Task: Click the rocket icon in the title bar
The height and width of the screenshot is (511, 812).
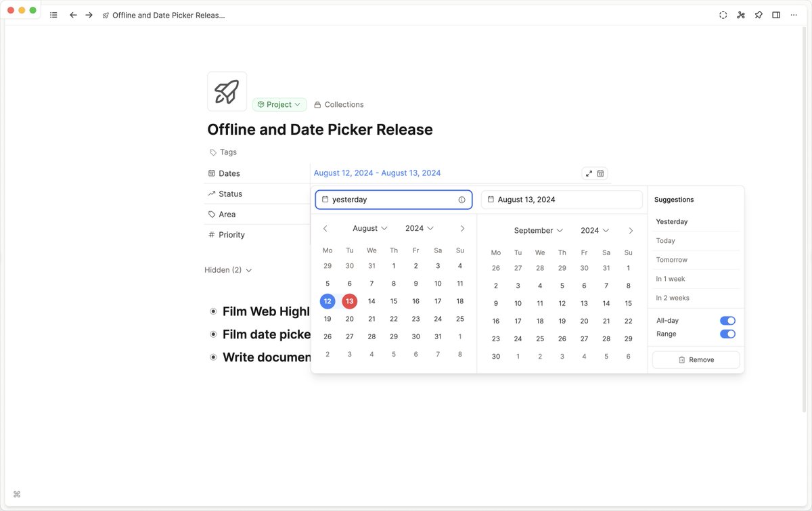Action: [x=106, y=15]
